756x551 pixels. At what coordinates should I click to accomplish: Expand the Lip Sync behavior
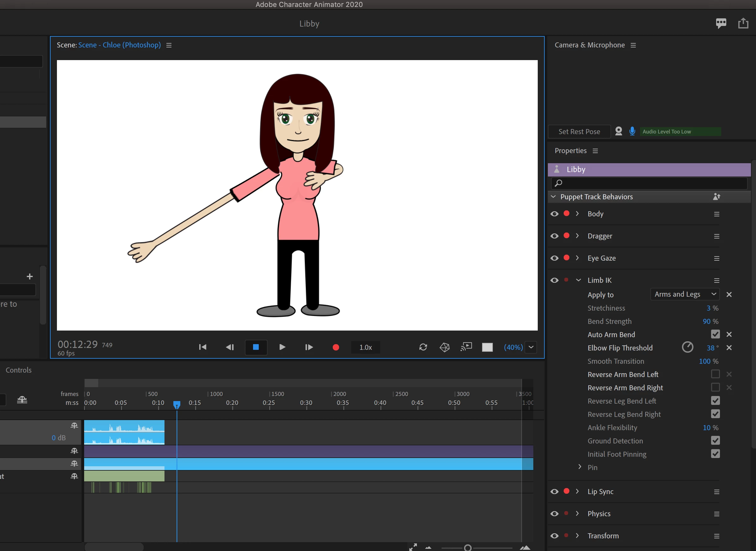point(577,491)
